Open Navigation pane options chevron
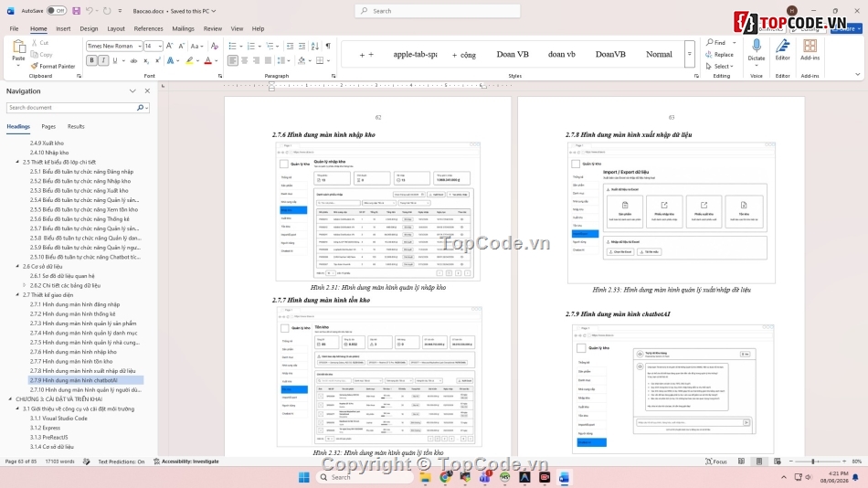The width and height of the screenshot is (868, 488). point(132,90)
